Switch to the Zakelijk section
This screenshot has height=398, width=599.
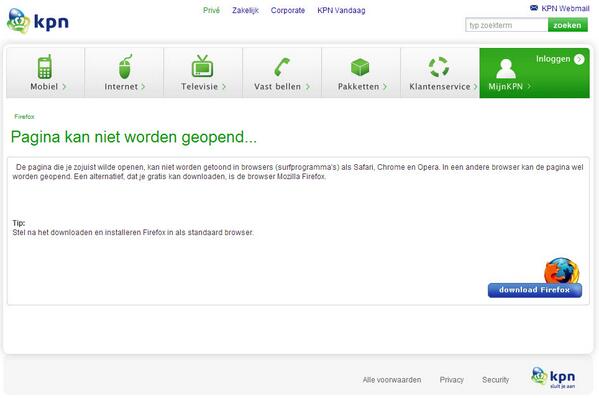pos(245,10)
